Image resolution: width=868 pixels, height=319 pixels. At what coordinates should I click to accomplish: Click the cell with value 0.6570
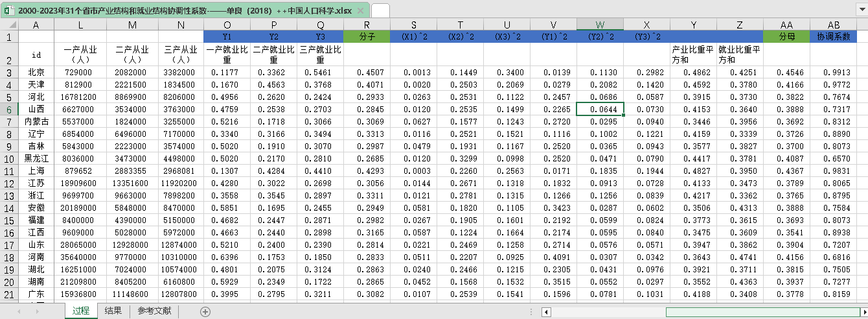point(834,159)
